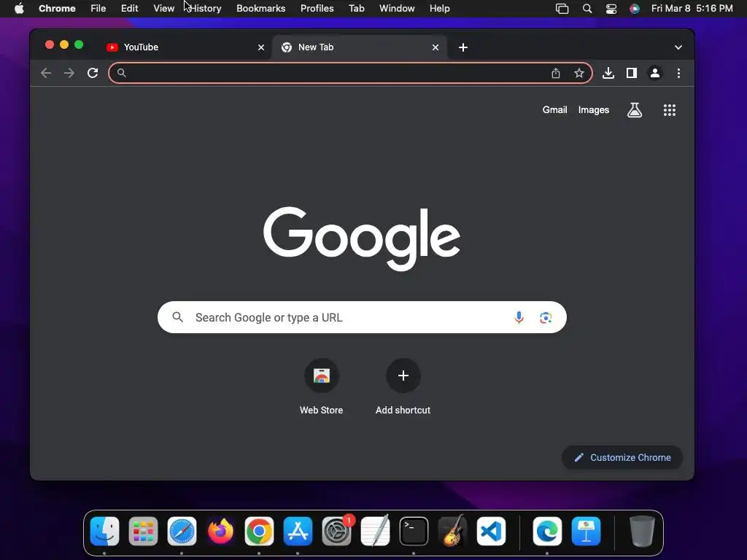Click the screen mirroring menu bar icon
The image size is (747, 560).
click(x=562, y=9)
